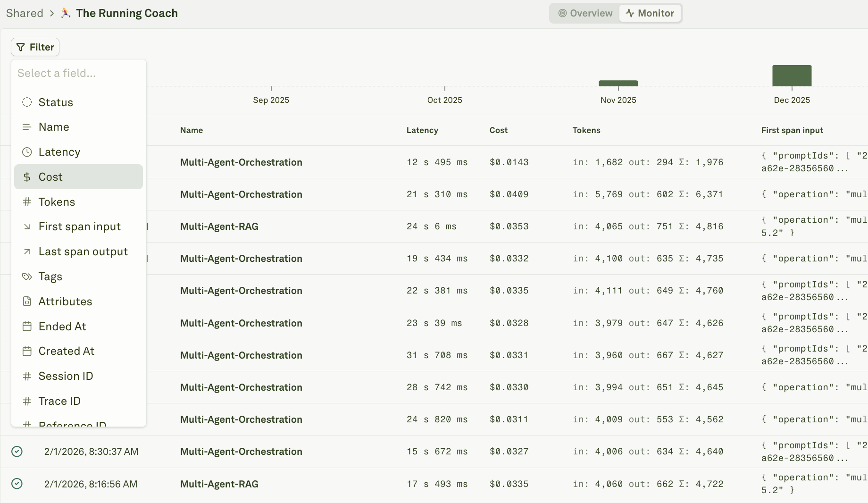Open the Shared breadcrumb link

click(25, 13)
